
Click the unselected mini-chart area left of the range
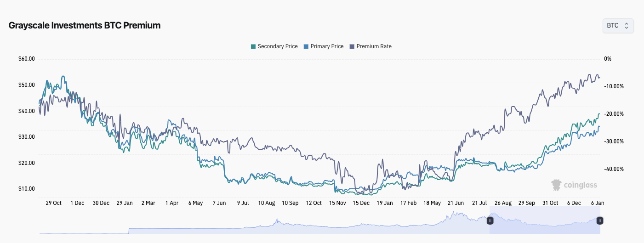pyautogui.click(x=276, y=225)
